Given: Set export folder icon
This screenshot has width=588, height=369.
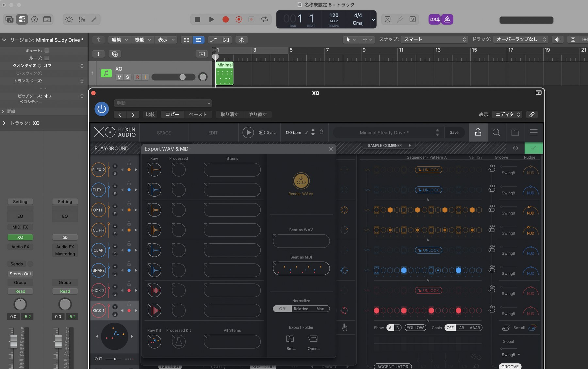Looking at the screenshot, I should click(290, 339).
